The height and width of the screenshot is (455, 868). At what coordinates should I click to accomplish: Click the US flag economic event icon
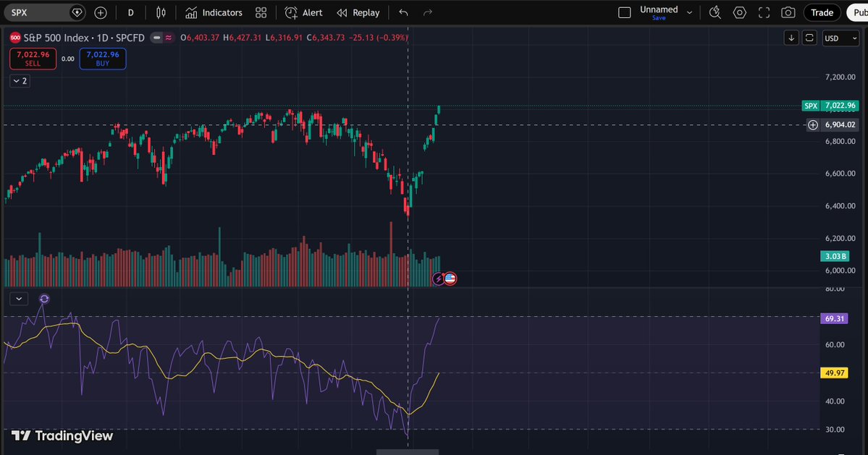[x=450, y=278]
